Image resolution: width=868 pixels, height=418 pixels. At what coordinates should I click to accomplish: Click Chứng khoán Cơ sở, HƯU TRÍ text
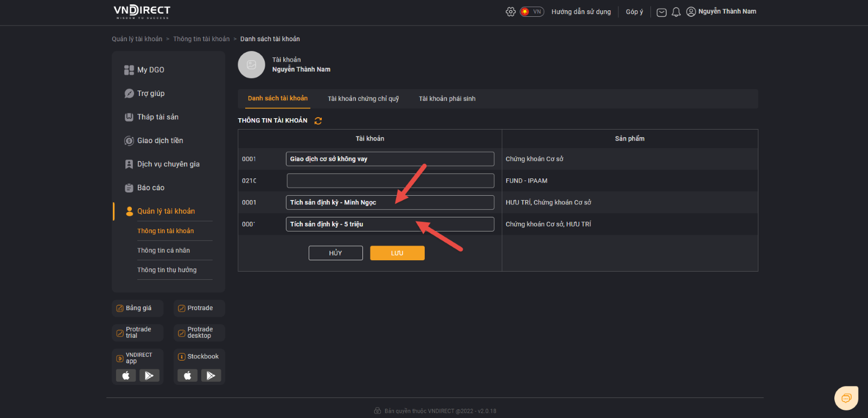[548, 224]
